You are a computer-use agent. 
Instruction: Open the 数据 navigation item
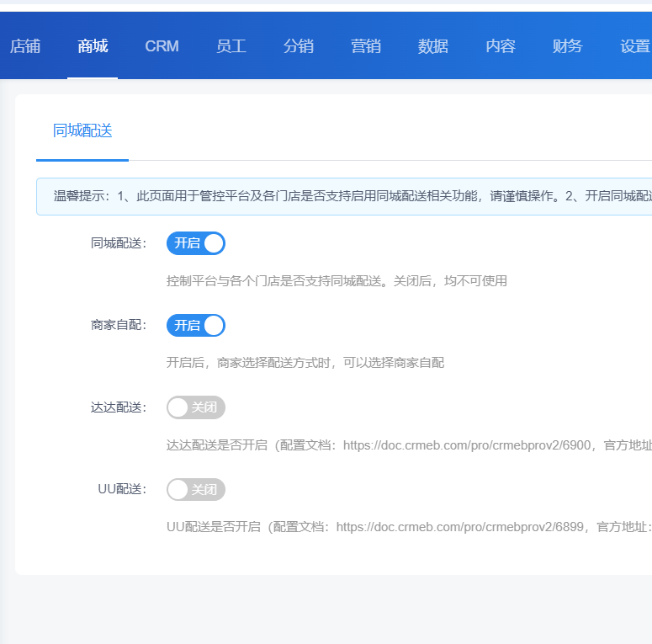coord(433,46)
